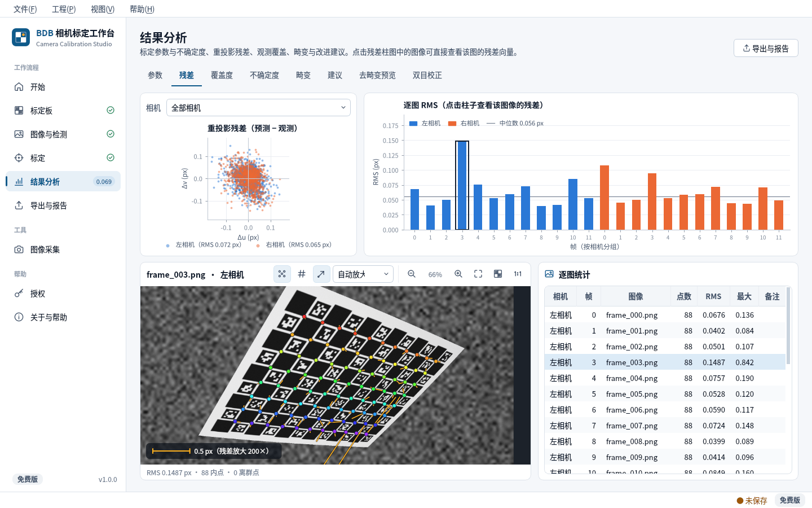812x508 pixels.
Task: Open the 自动放大 scale dropdown
Action: 363,274
